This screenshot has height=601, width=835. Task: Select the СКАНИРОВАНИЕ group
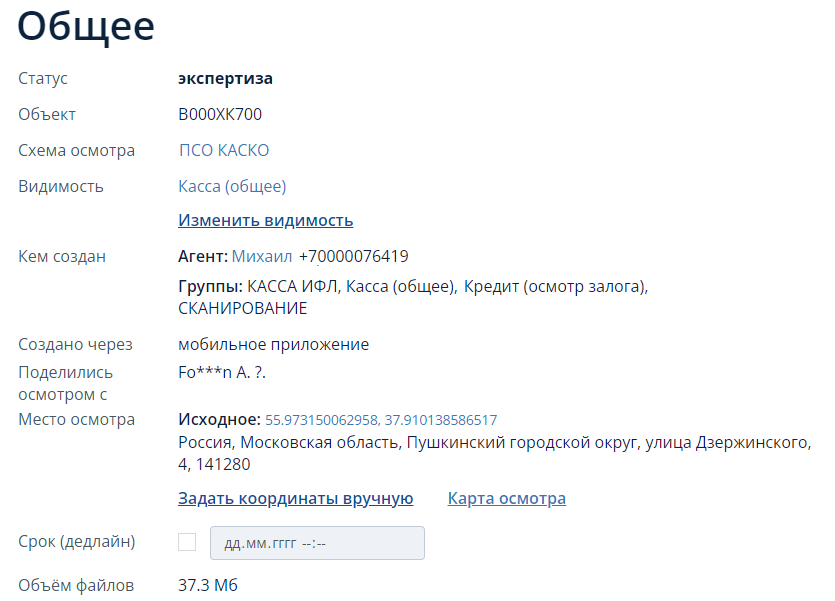[x=242, y=308]
